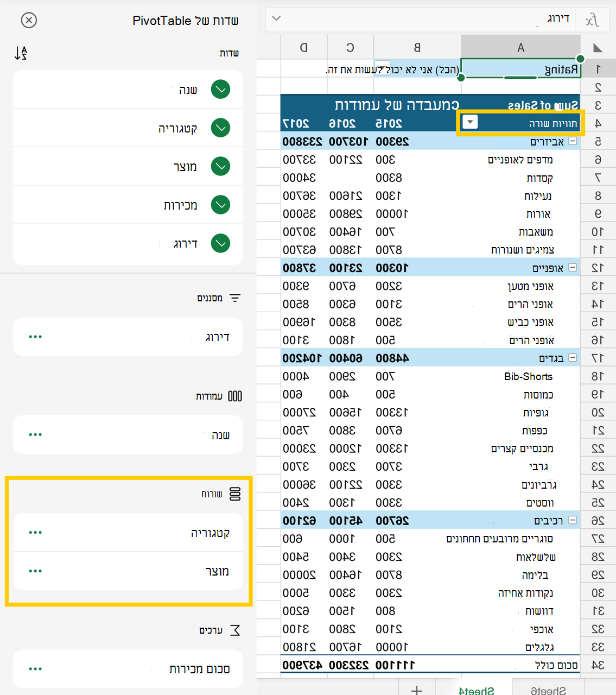
Task: Select column D header
Action: pyautogui.click(x=304, y=47)
